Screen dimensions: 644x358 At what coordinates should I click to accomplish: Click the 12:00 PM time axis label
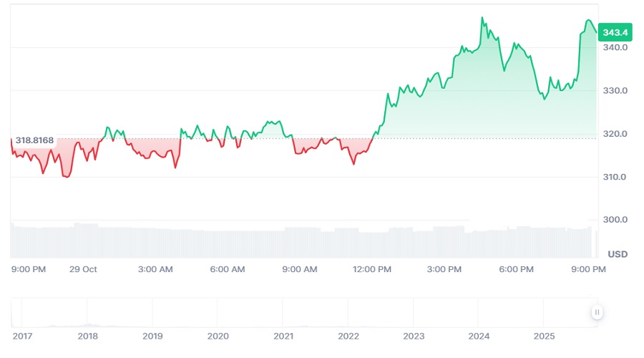pyautogui.click(x=374, y=269)
